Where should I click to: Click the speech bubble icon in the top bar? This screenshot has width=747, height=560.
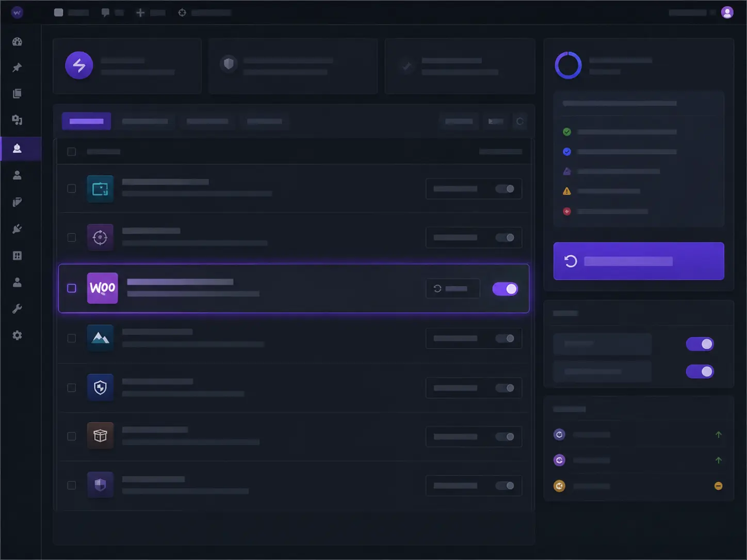[x=105, y=12]
